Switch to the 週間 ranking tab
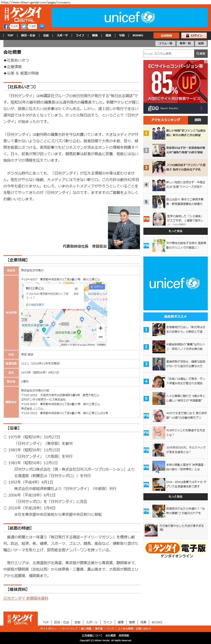The height and width of the screenshot is (644, 211). [198, 120]
